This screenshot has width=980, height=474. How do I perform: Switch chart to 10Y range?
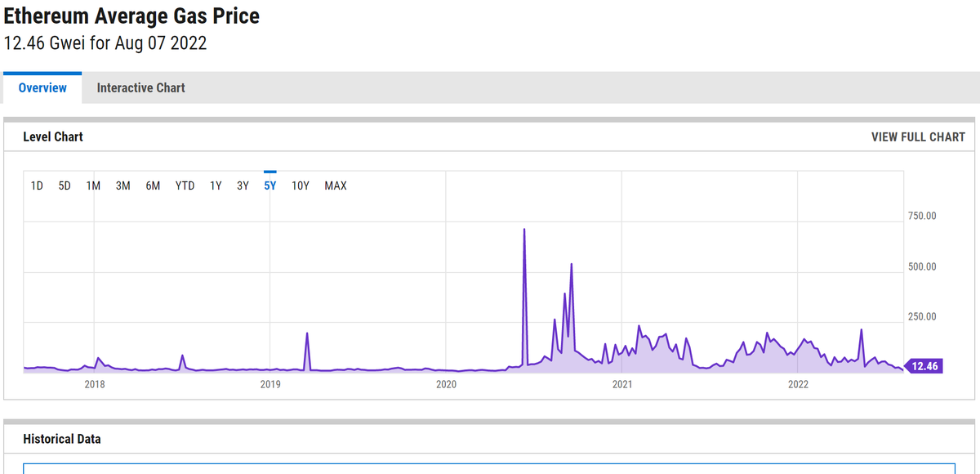[301, 186]
